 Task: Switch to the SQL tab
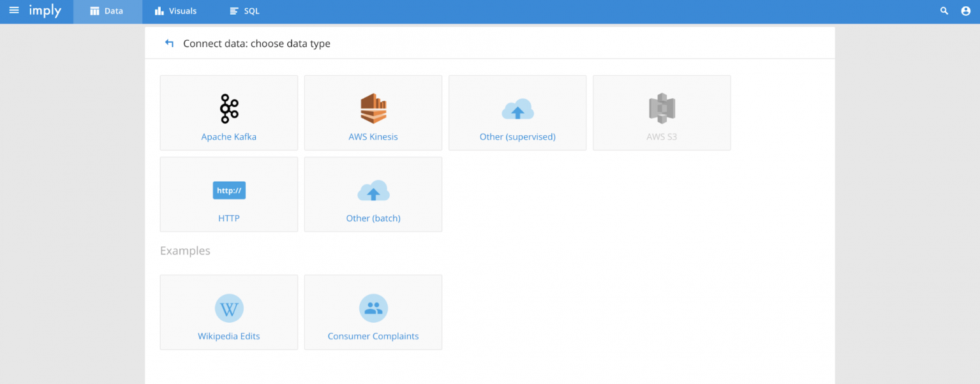point(244,11)
